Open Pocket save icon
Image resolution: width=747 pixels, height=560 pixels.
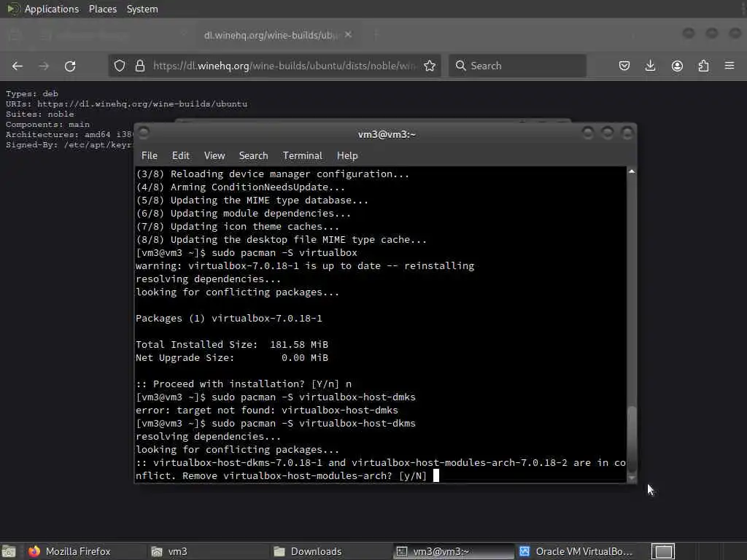coord(624,66)
